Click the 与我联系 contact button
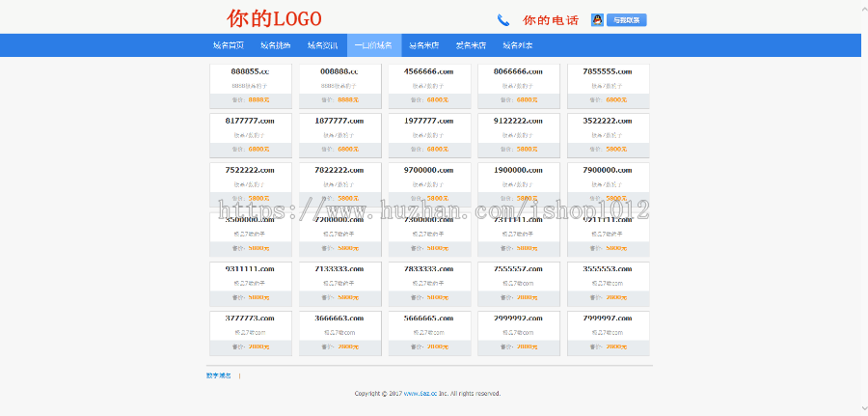The width and height of the screenshot is (868, 416). tap(627, 20)
